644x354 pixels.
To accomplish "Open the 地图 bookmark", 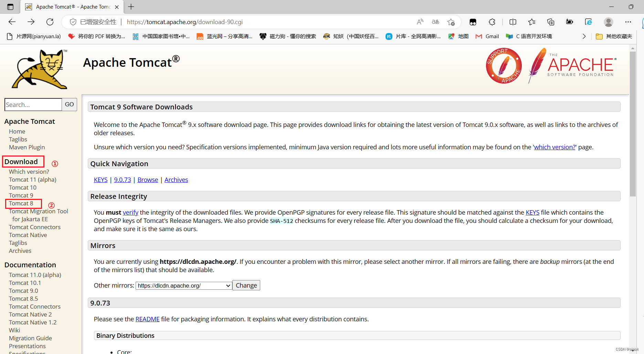I will click(x=458, y=36).
